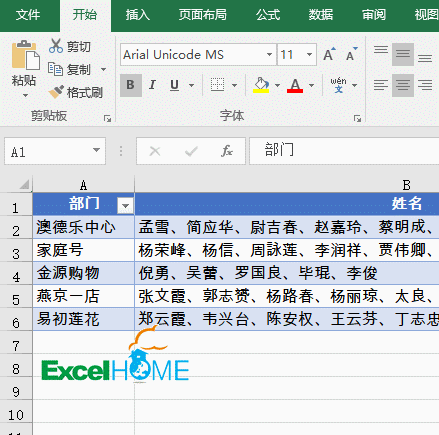Expand the font name dropdown arrow
439x435 pixels.
tap(269, 54)
